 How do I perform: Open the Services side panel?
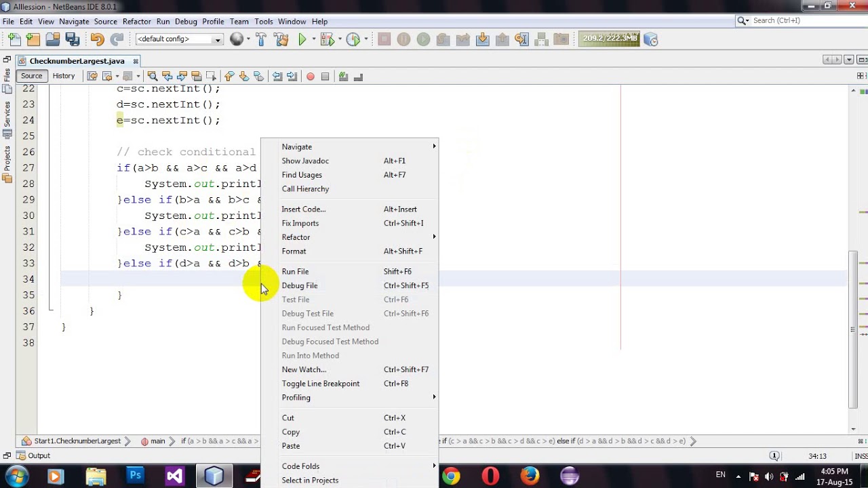pos(7,121)
